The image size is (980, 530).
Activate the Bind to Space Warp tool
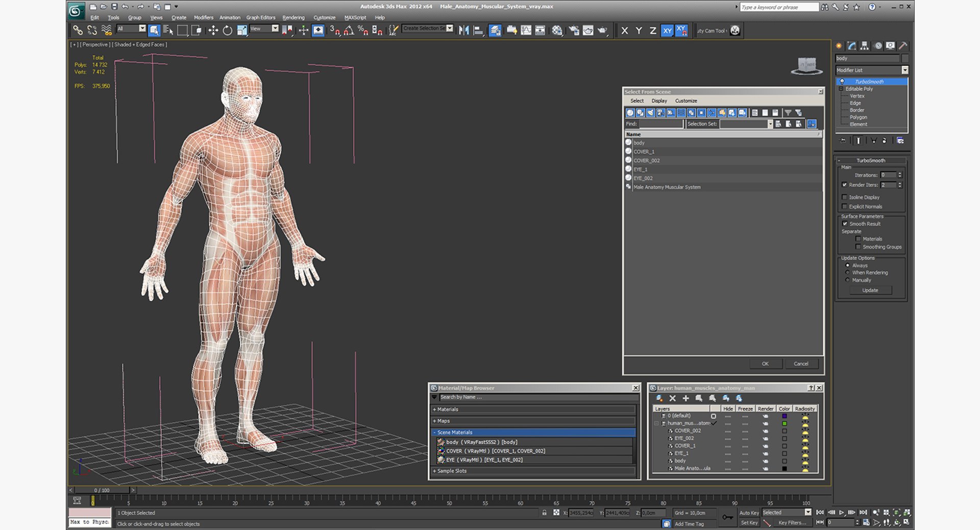pyautogui.click(x=106, y=31)
